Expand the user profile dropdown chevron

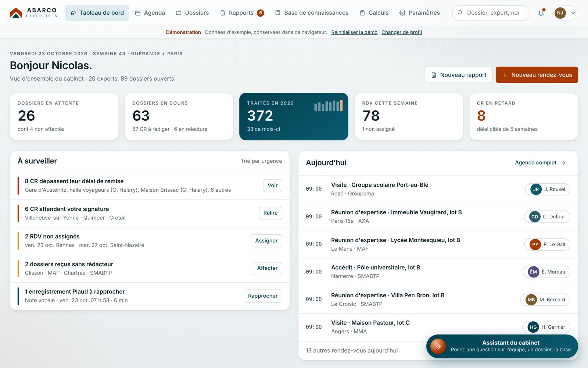pos(573,13)
